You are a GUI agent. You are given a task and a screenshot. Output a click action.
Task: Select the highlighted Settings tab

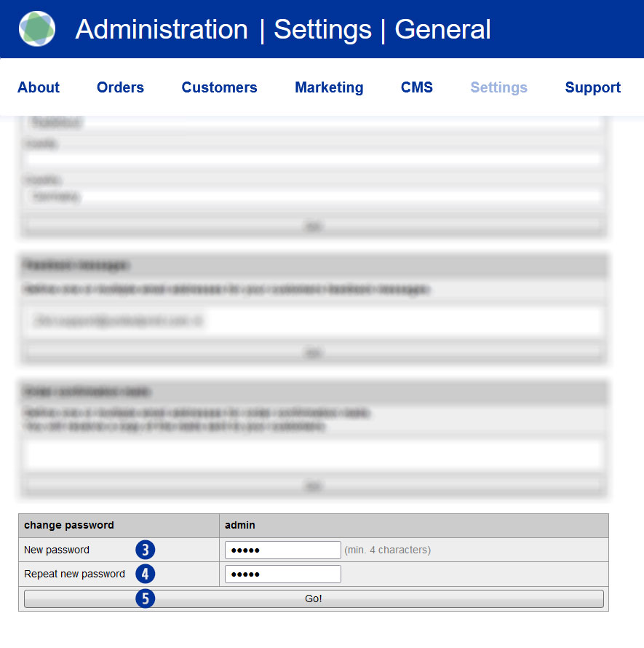click(x=498, y=87)
